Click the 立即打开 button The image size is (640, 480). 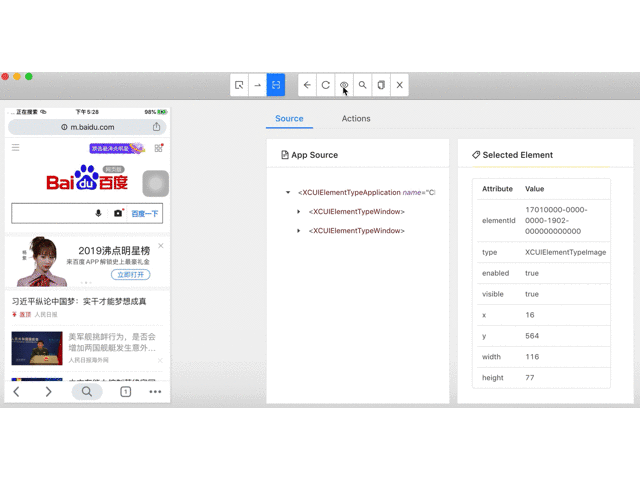[131, 275]
